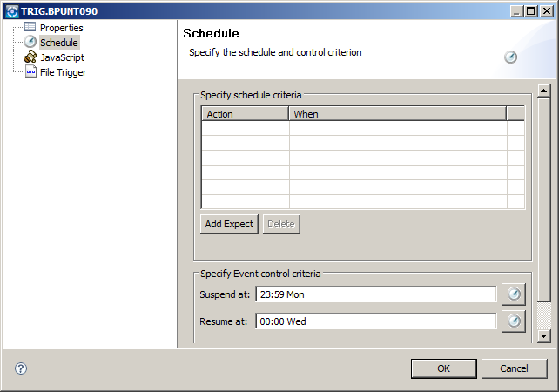The width and height of the screenshot is (559, 392).
Task: Click the File Trigger document icon
Action: (x=30, y=71)
